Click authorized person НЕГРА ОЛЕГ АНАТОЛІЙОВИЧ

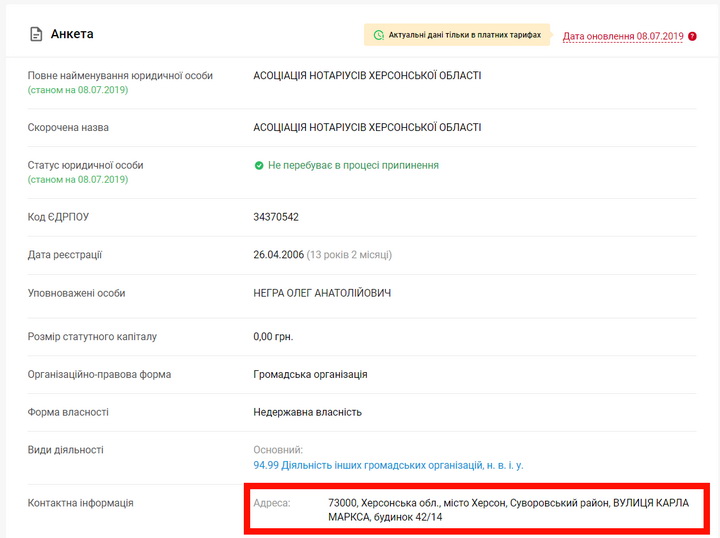coord(322,293)
